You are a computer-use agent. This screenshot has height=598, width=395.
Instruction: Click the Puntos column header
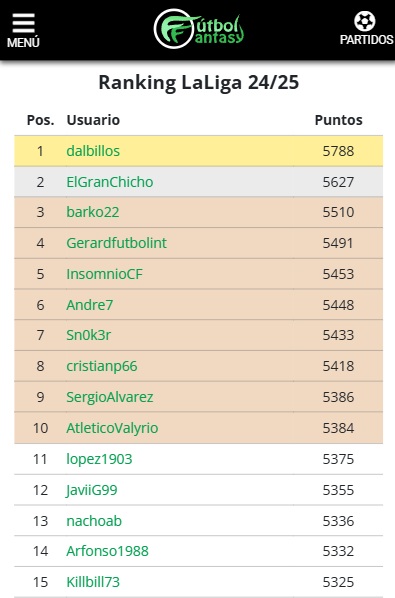pyautogui.click(x=339, y=120)
